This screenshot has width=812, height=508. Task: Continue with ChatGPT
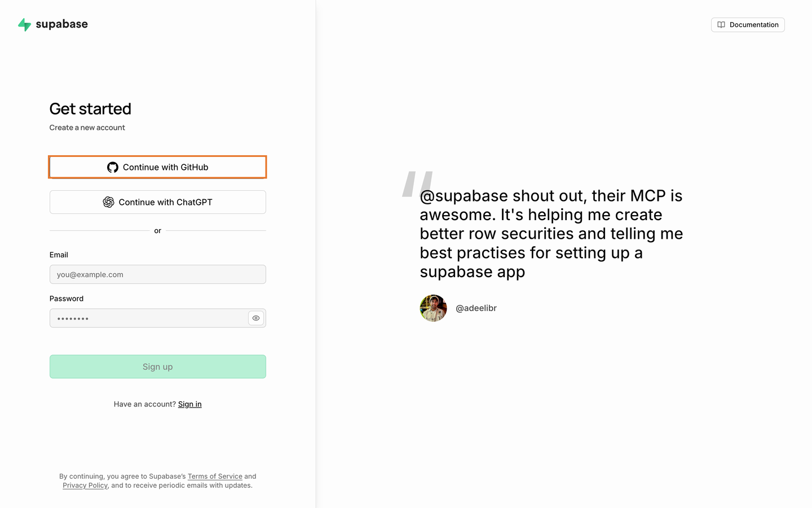158,202
